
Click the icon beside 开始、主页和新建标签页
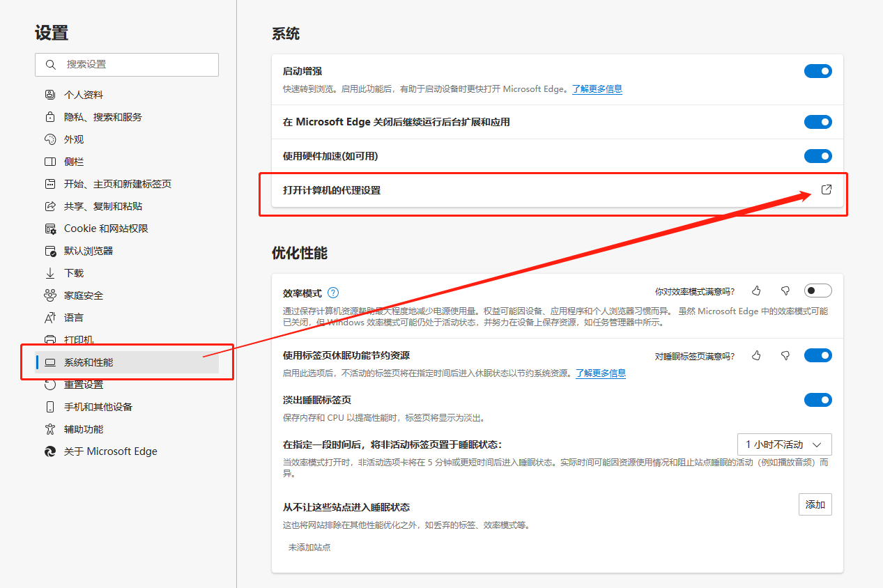coord(49,184)
